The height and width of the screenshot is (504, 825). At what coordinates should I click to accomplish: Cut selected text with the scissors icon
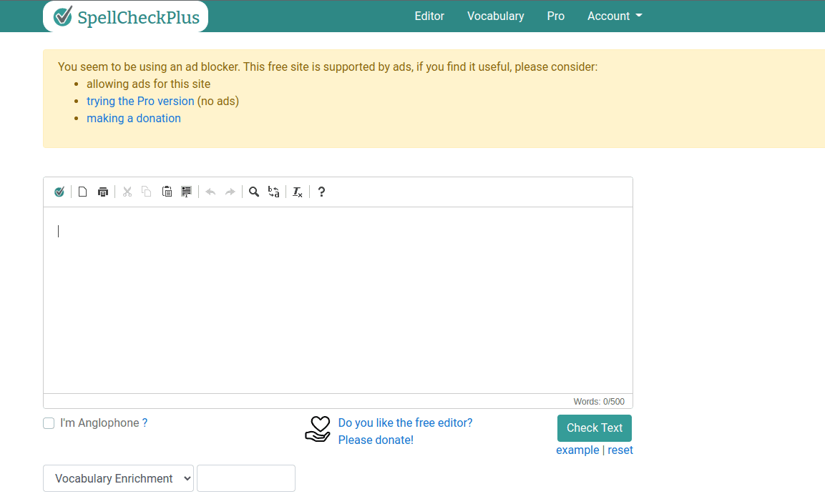point(127,192)
